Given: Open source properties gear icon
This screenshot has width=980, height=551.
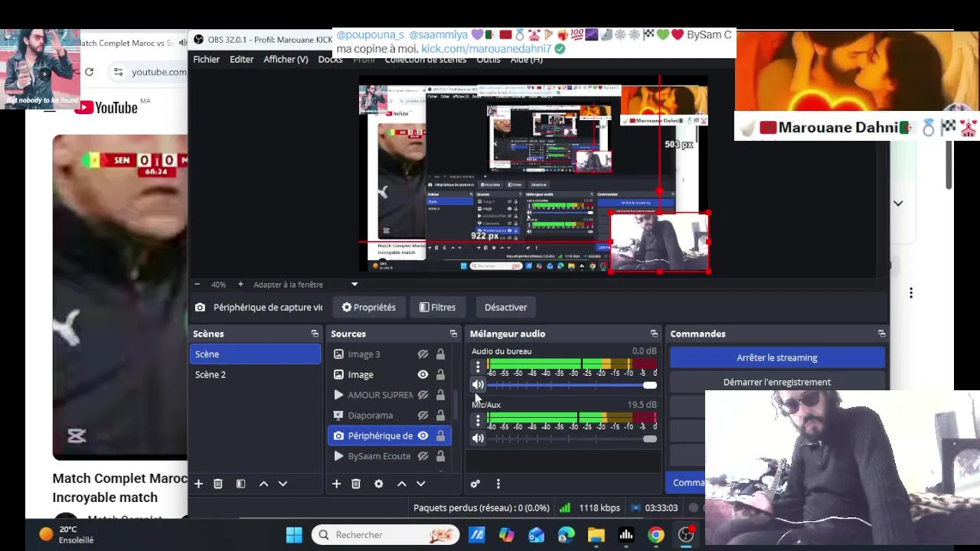Looking at the screenshot, I should point(378,484).
